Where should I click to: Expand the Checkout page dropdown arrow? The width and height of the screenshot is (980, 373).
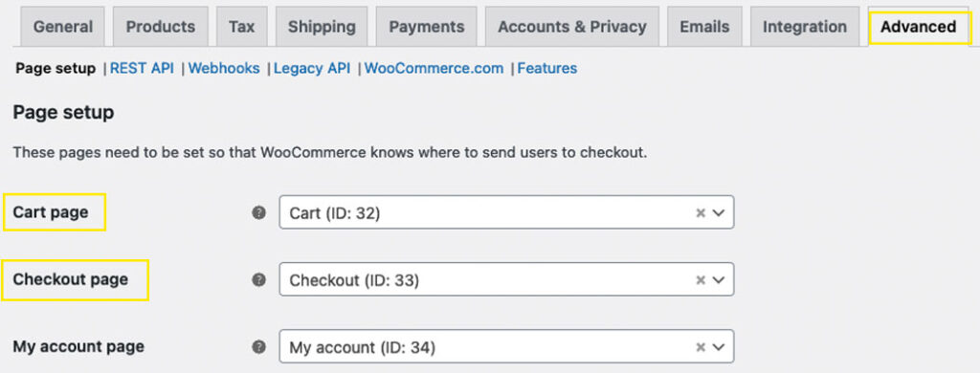click(x=718, y=280)
